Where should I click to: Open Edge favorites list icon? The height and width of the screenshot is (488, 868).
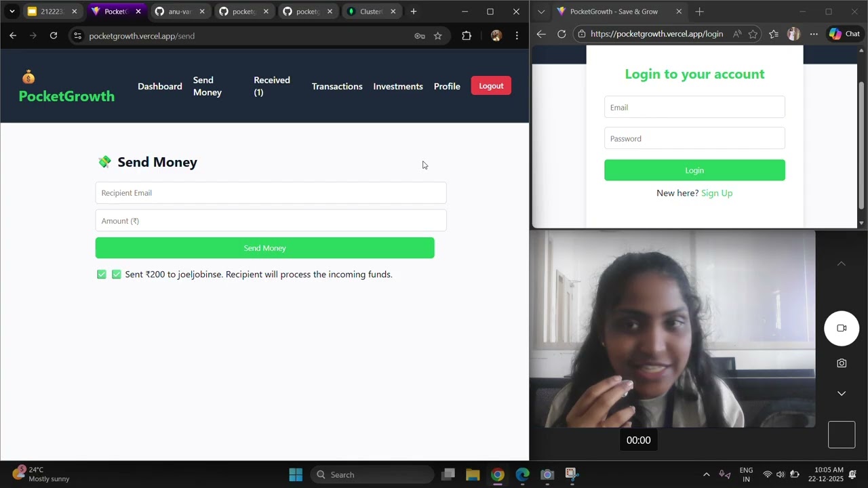774,34
